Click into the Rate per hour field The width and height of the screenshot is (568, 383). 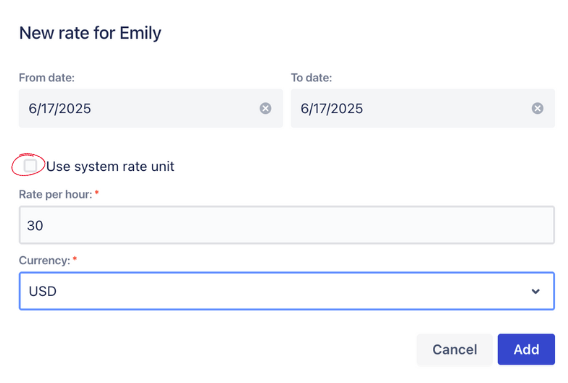point(287,225)
